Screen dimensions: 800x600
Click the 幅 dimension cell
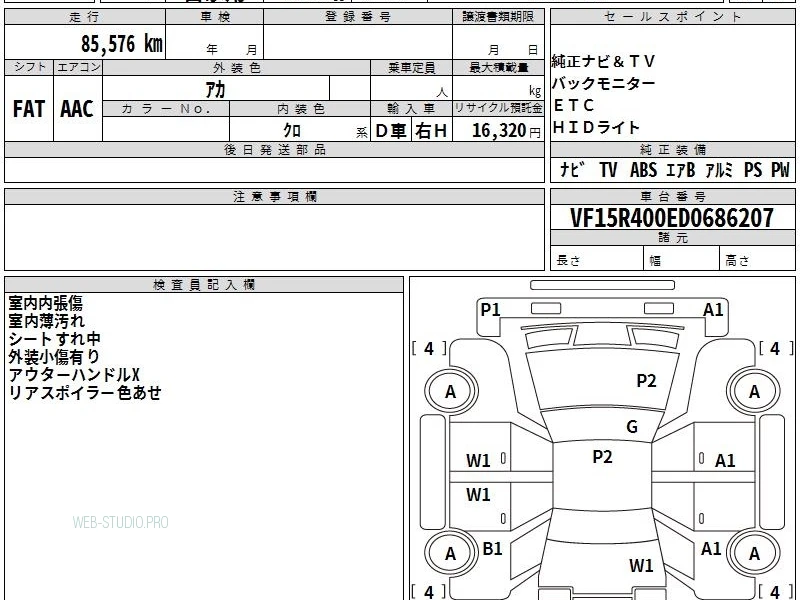(682, 259)
